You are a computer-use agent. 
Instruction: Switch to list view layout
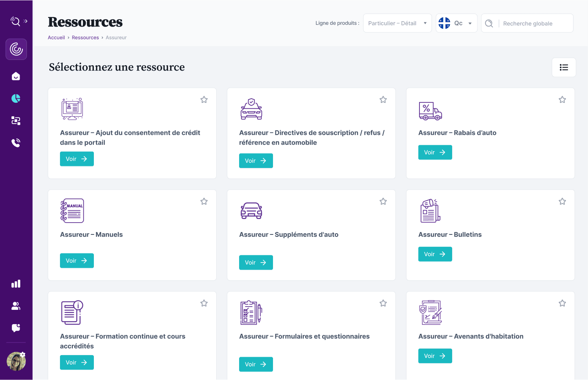(564, 67)
